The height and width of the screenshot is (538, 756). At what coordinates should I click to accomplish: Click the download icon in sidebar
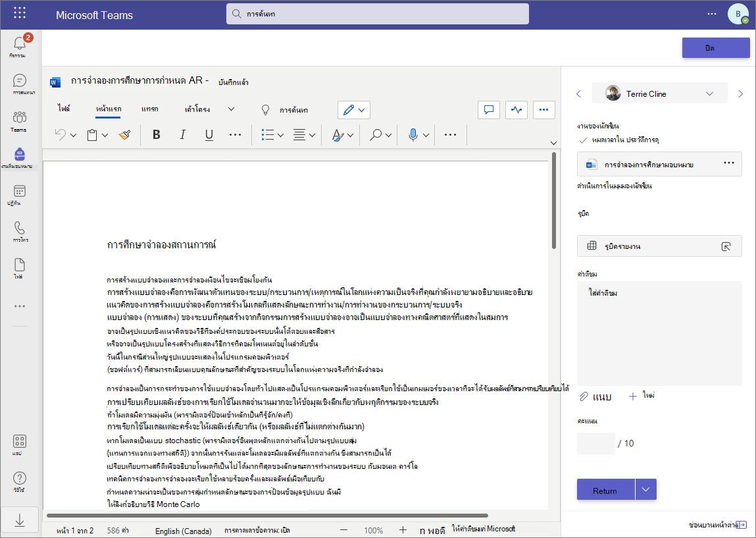click(20, 521)
